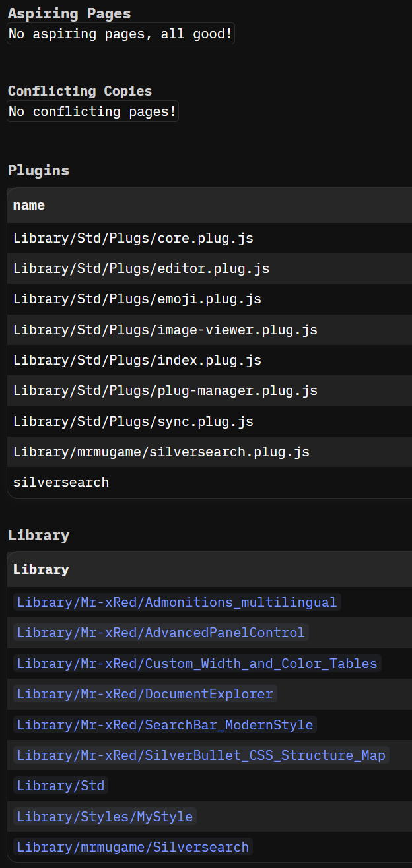Click the core.plug.js plugin row

133,238
